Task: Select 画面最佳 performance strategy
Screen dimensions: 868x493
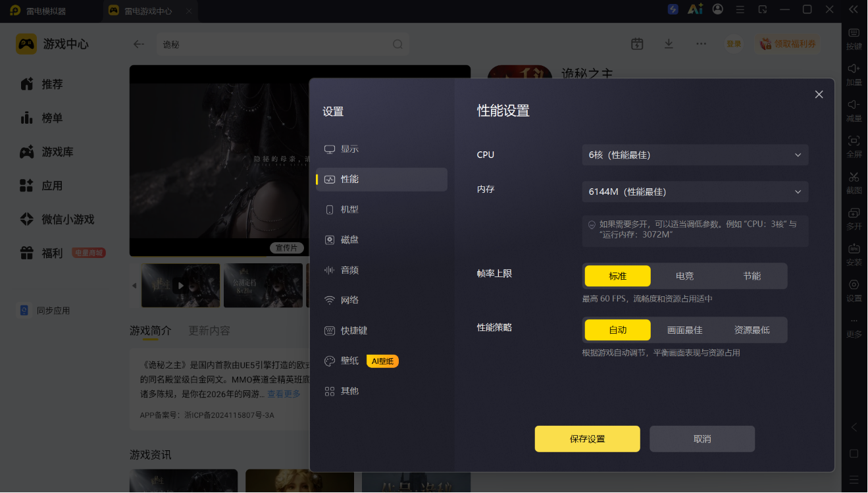Action: [684, 330]
